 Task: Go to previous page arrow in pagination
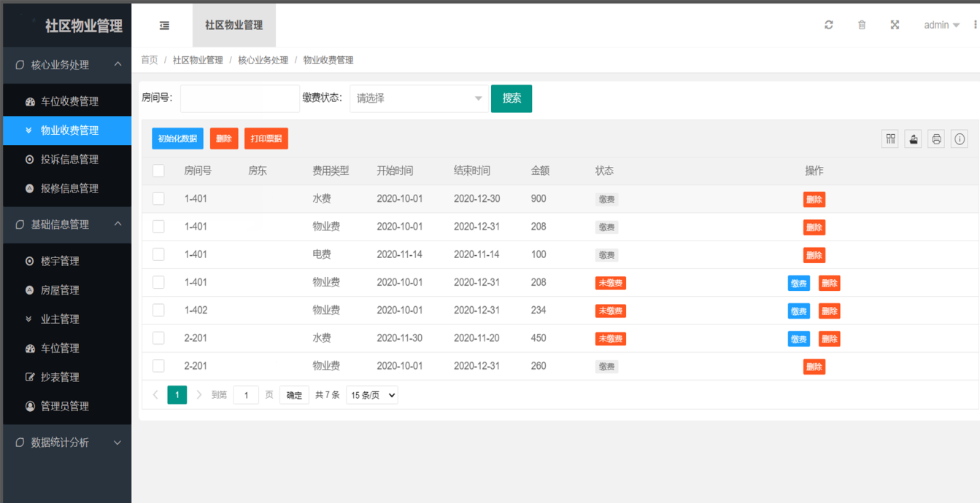155,395
